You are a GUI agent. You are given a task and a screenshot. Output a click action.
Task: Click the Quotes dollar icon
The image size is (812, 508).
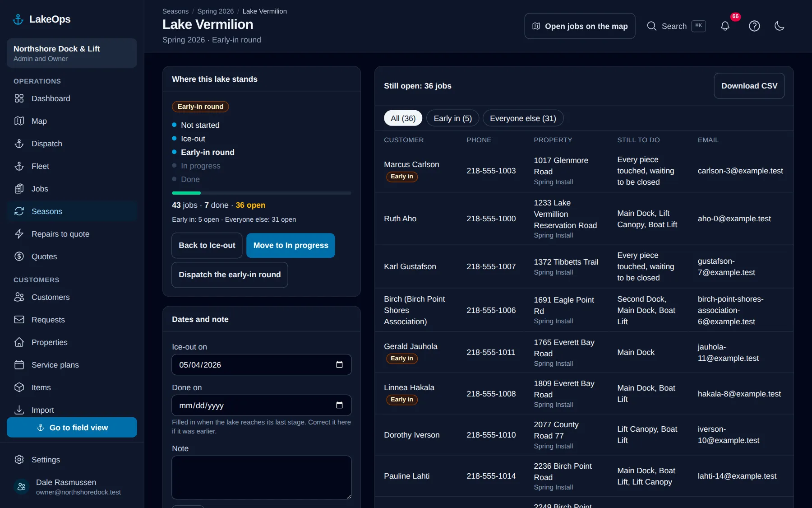point(19,256)
